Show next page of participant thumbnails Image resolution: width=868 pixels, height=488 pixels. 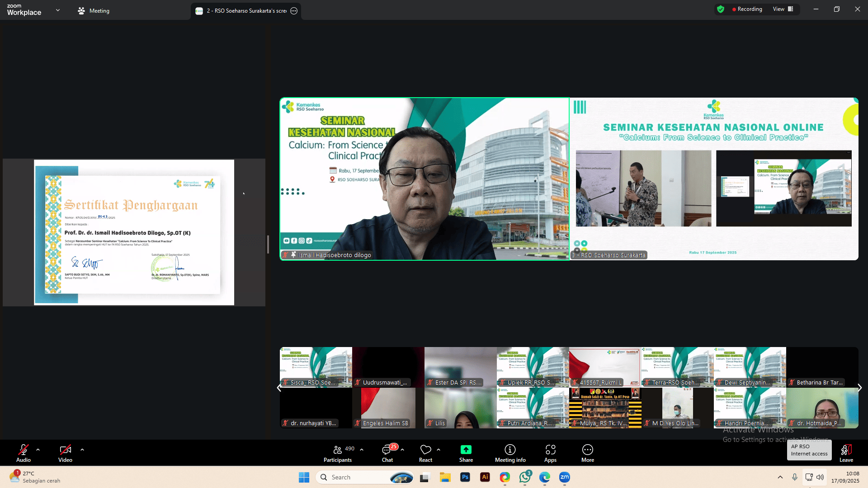coord(859,388)
